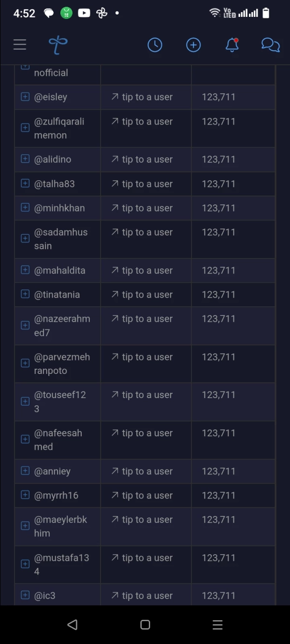Tap the Android back navigation button
This screenshot has height=644, width=290.
click(72, 625)
